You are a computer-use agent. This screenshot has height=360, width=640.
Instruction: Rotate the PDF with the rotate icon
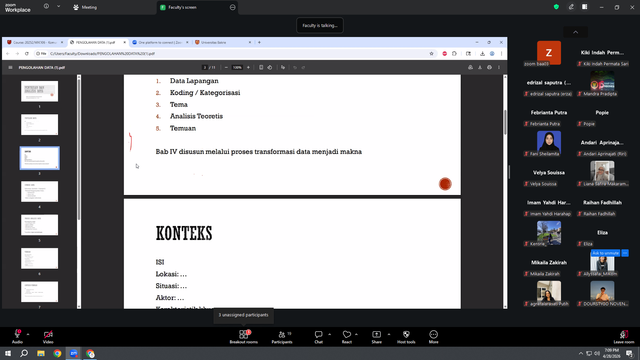[270, 67]
